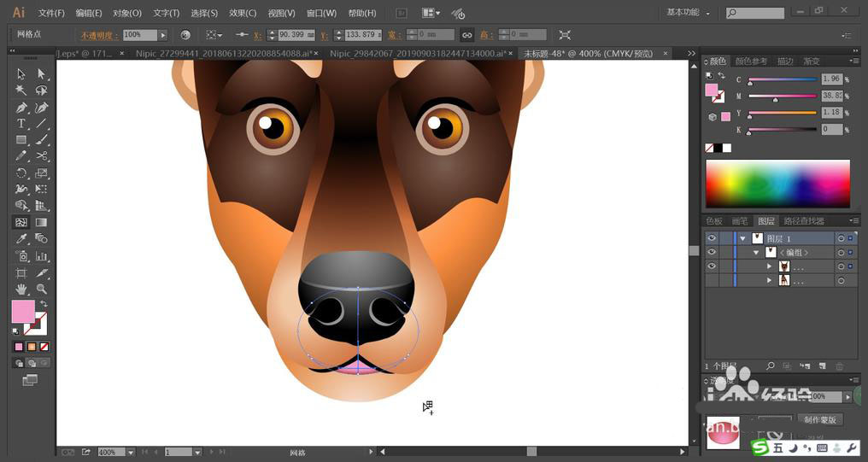The image size is (868, 462).
Task: Select the Mesh tool
Action: click(21, 222)
